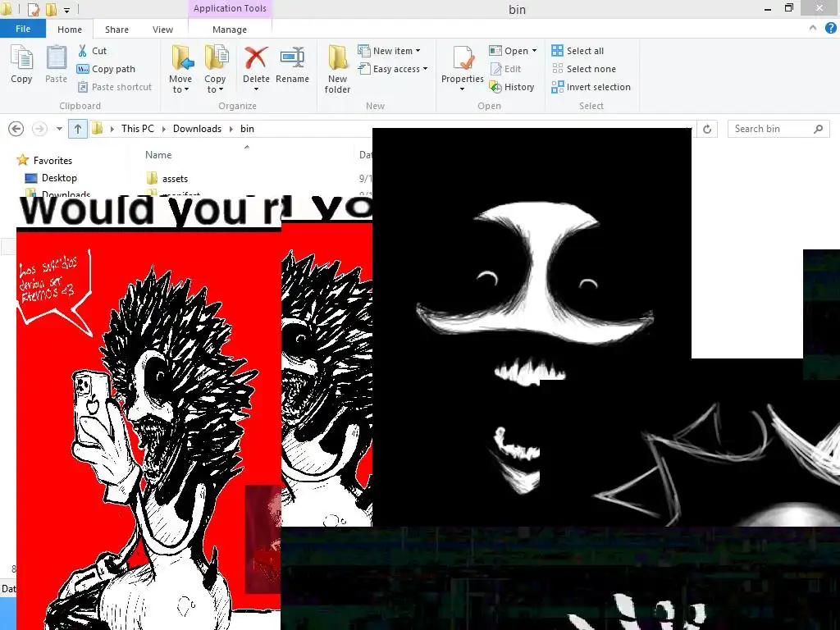The width and height of the screenshot is (840, 630).
Task: Click the Mr. Popo face popup image
Action: point(532,326)
